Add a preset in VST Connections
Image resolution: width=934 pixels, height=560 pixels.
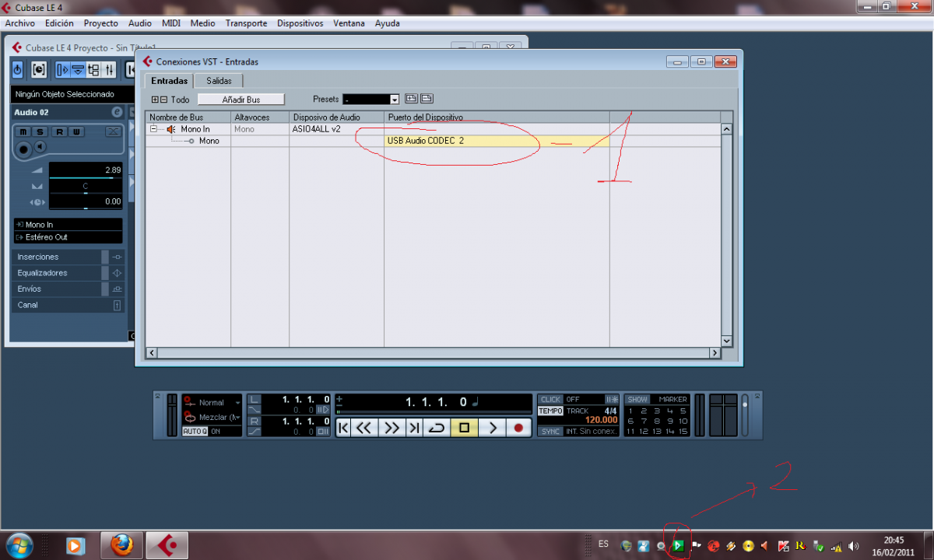click(412, 99)
